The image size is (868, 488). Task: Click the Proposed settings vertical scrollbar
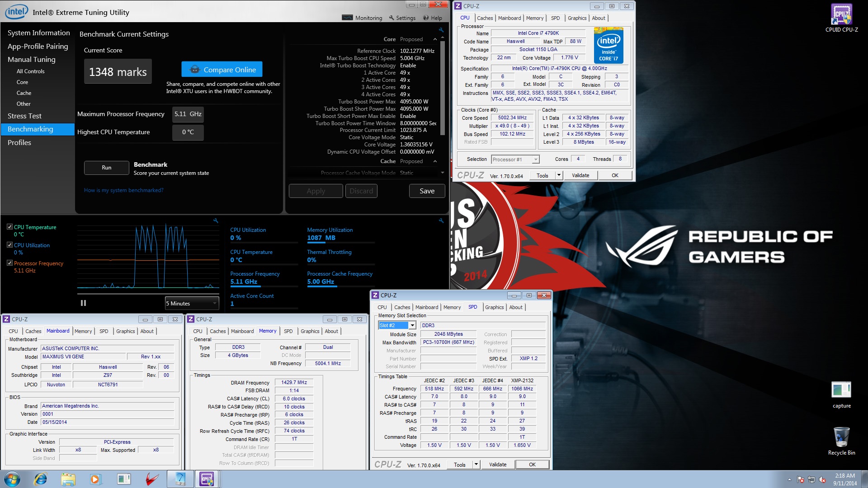442,88
